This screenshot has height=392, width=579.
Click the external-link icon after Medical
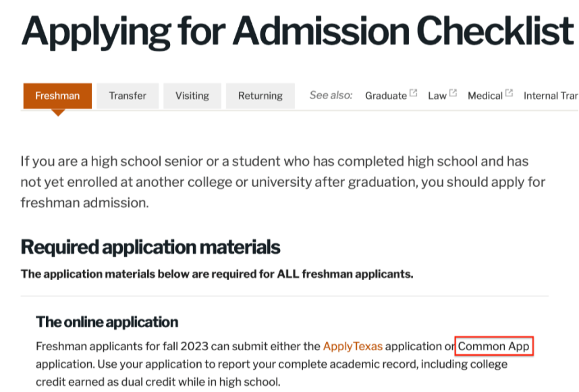509,93
